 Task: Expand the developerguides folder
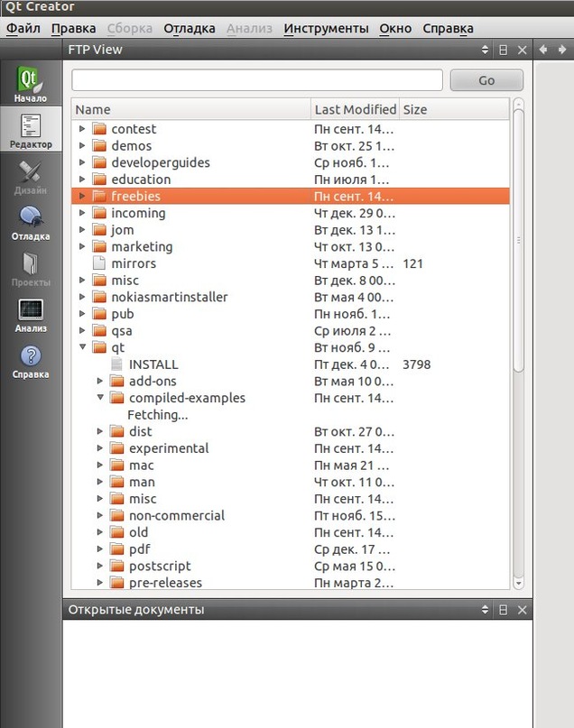click(82, 162)
